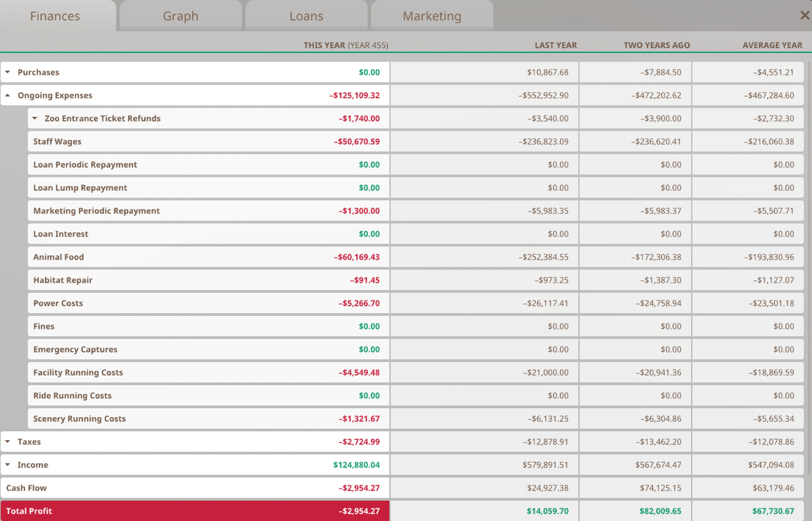The image size is (812, 521).
Task: Click the Cash Flow label
Action: point(27,488)
